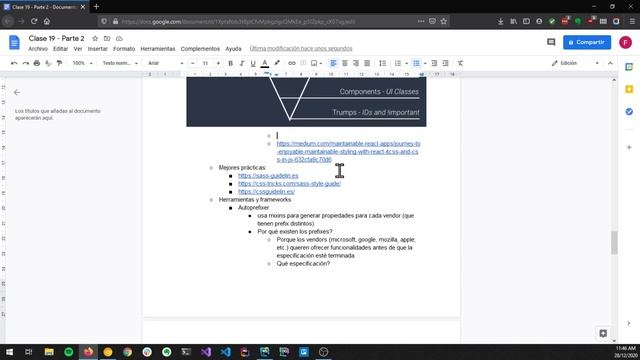Toggle the numbered list
The height and width of the screenshot is (360, 640).
point(398,63)
